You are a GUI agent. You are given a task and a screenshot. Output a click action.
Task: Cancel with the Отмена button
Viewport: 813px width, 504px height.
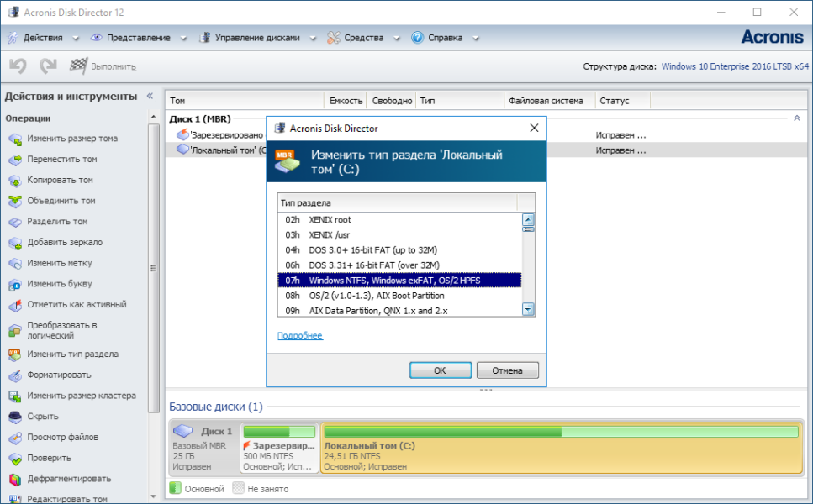(x=508, y=370)
